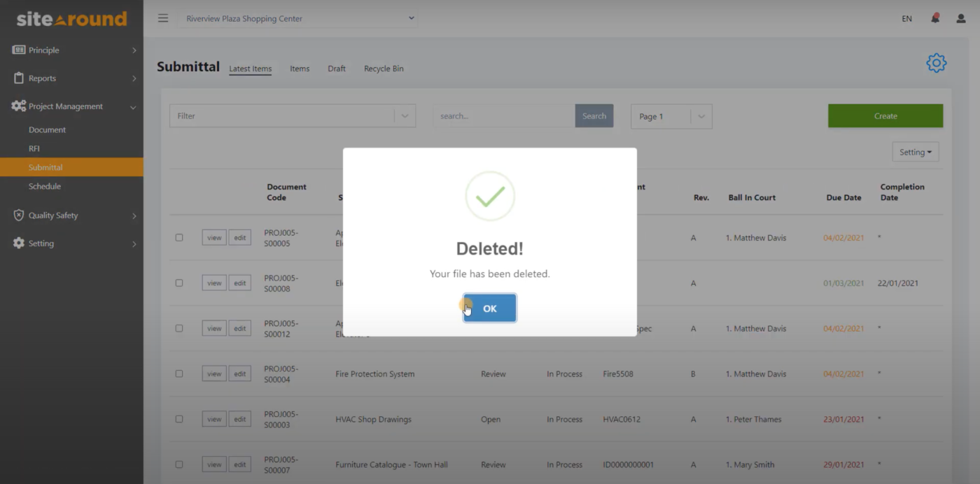Open Schedule in the sidebar
Image resolution: width=980 pixels, height=484 pixels.
(x=45, y=186)
